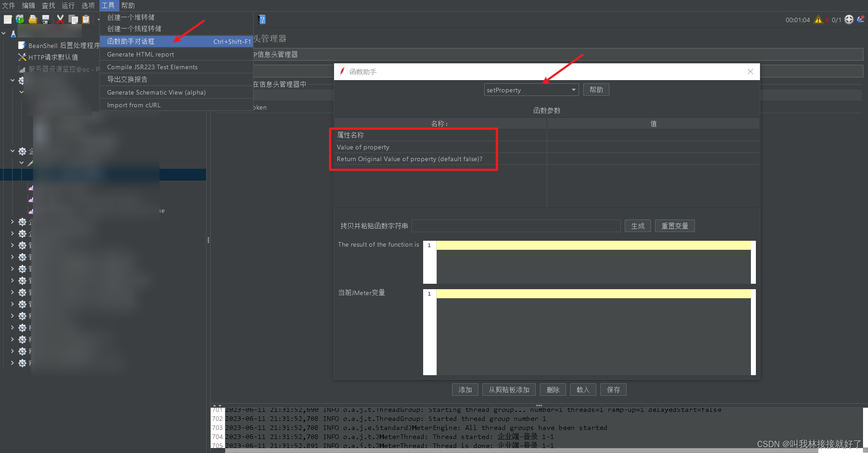Click the Paste clipboard icon
This screenshot has height=453, width=868.
[86, 19]
